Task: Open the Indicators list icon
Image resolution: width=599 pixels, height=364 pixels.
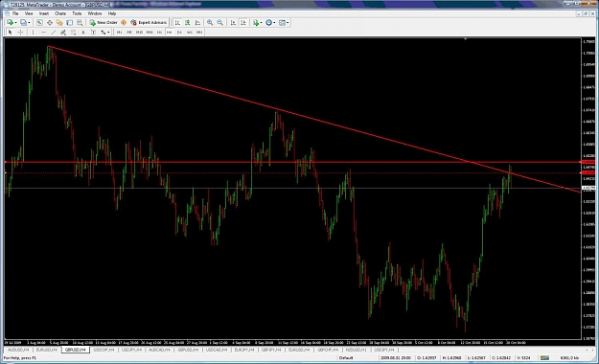Action: pyautogui.click(x=256, y=23)
